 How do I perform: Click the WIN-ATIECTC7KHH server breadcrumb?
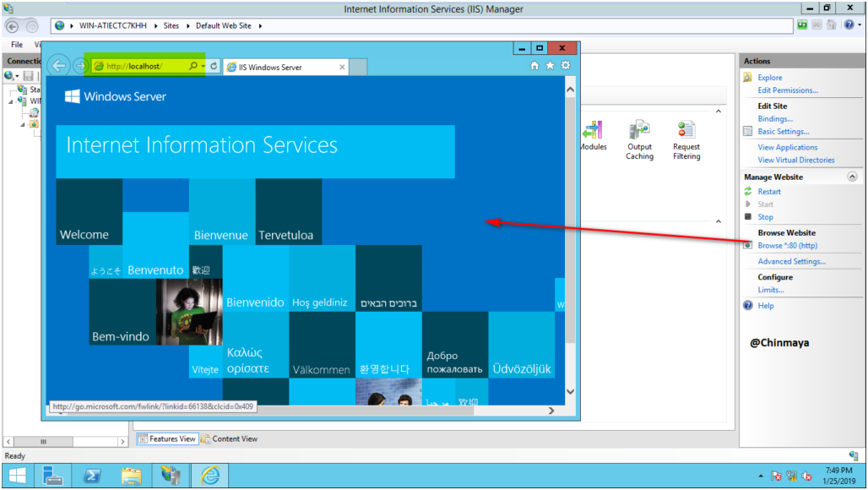point(113,25)
